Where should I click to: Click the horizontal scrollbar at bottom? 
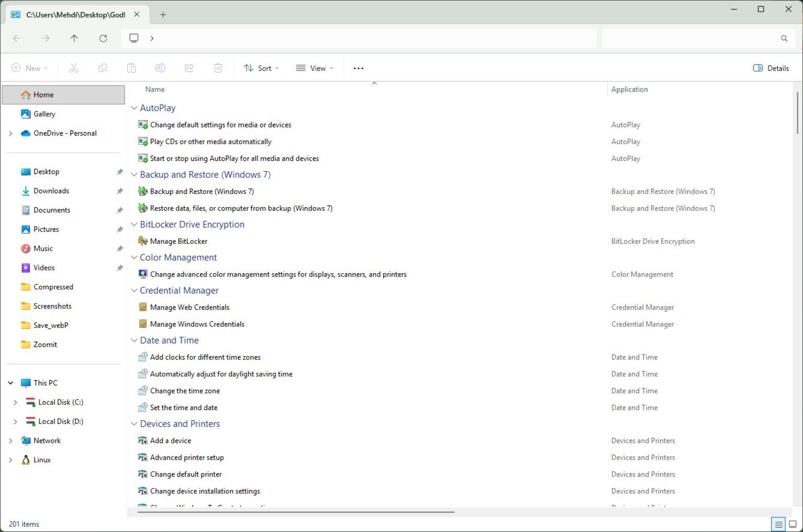click(x=296, y=512)
